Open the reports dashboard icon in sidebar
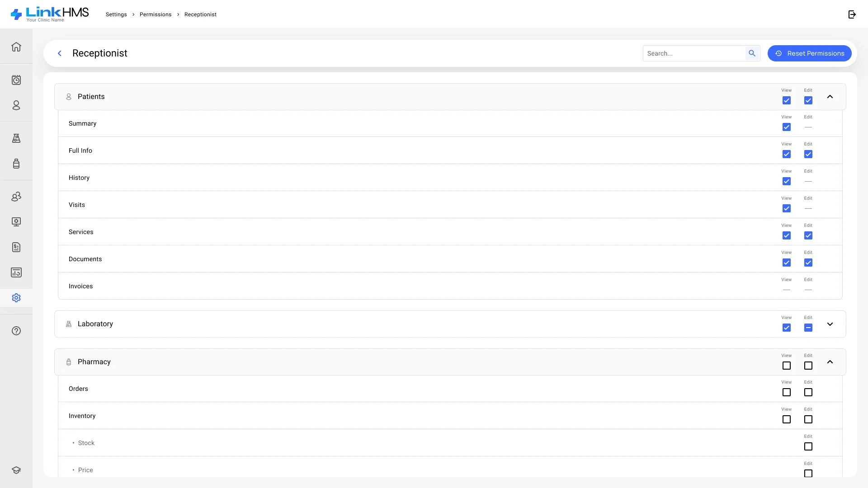This screenshot has width=868, height=488. 16,272
